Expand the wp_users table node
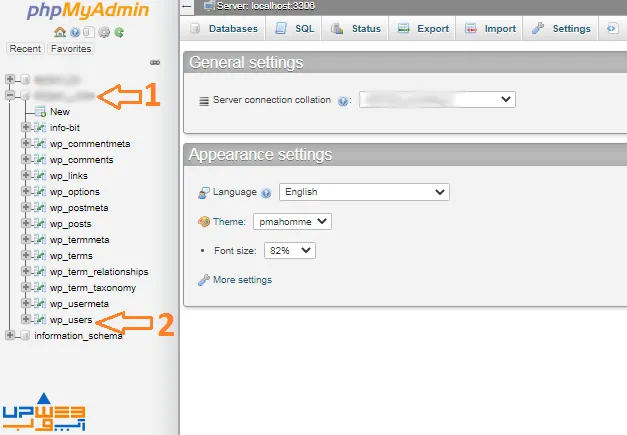 [26, 319]
